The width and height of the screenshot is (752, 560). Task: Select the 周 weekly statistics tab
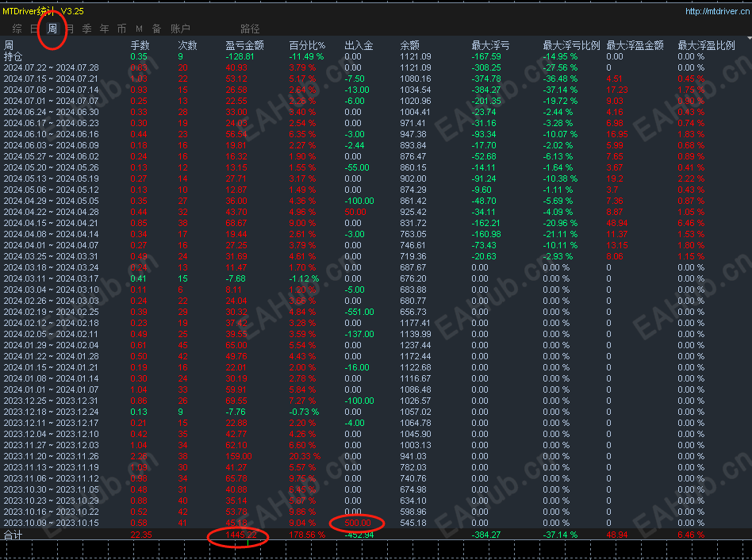(52, 29)
